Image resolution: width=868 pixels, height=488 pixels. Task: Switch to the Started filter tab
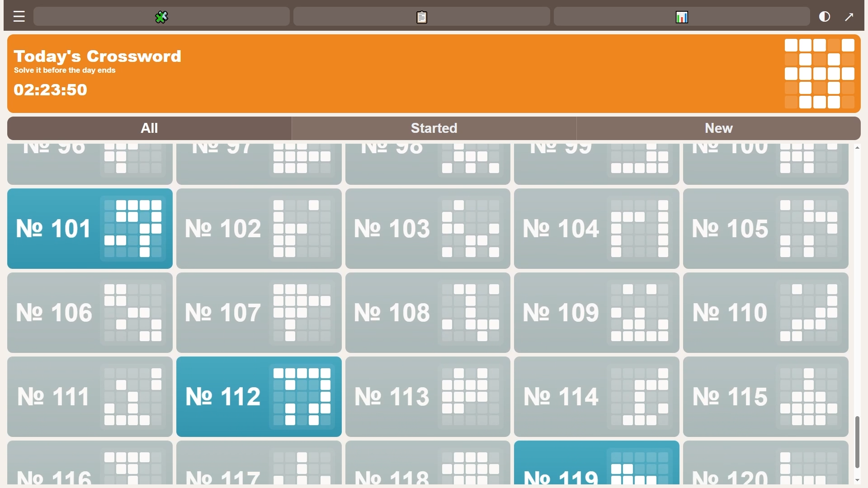point(434,128)
